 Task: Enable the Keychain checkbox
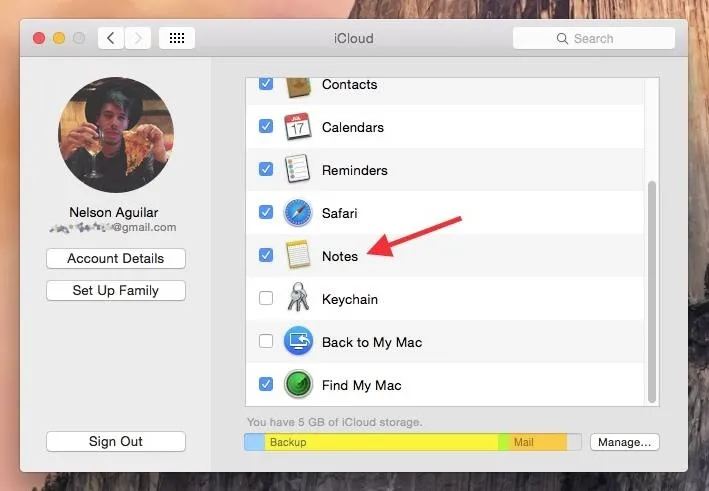(266, 298)
